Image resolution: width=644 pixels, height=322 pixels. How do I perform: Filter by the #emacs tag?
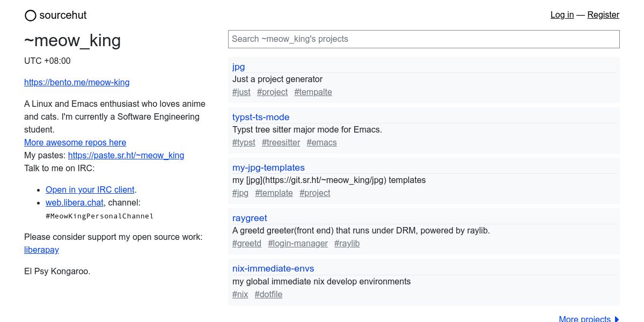click(321, 142)
